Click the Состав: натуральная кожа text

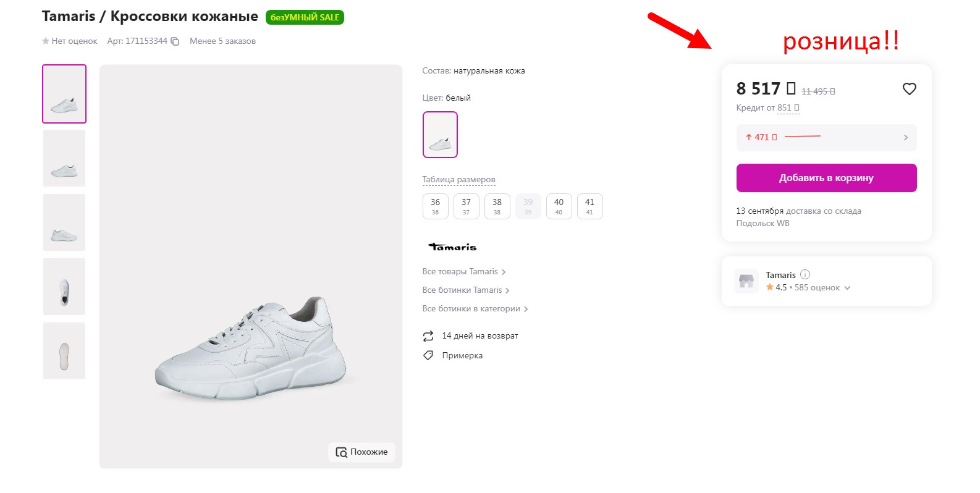[474, 71]
